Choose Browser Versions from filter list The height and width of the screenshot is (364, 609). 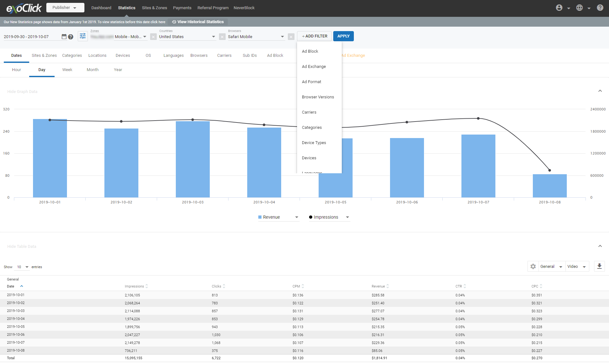[319, 97]
